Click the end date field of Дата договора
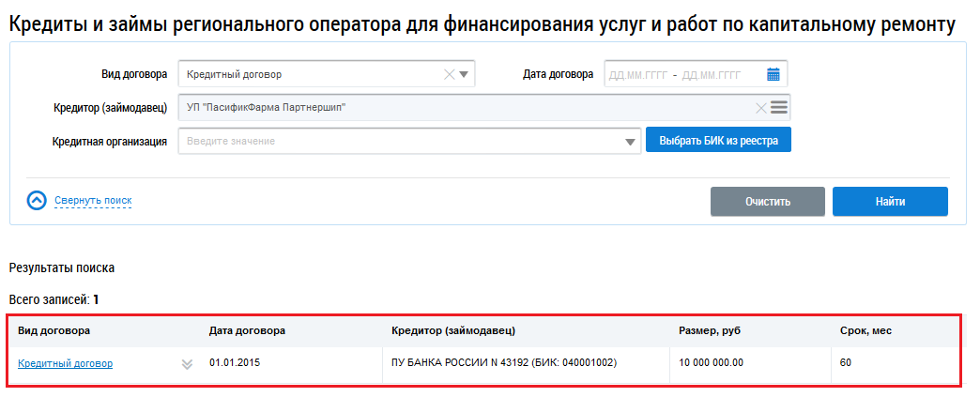 pos(713,74)
